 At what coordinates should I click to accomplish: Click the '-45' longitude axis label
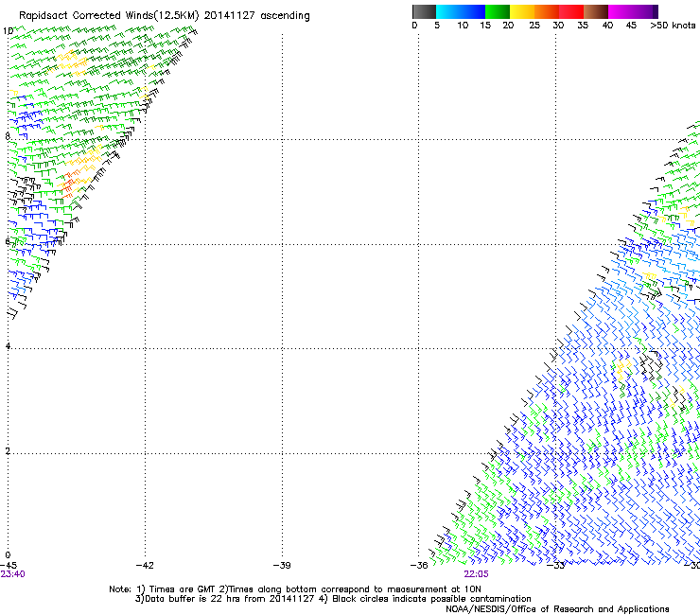point(9,566)
